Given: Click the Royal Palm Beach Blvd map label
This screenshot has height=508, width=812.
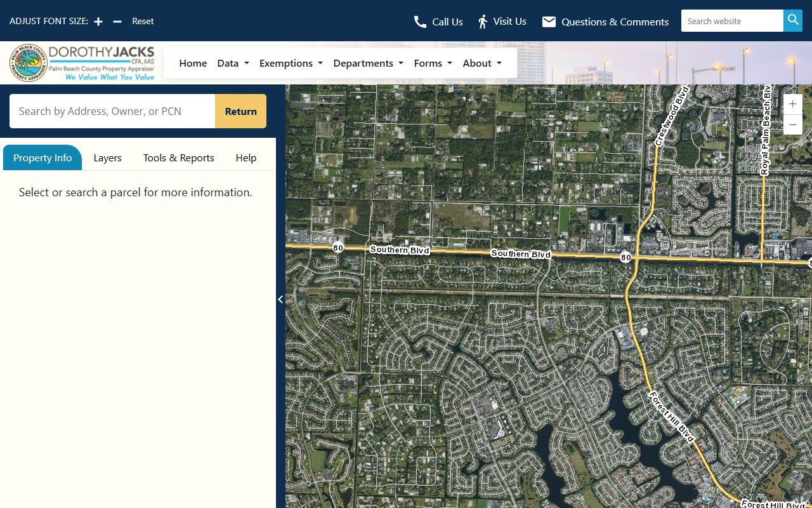Looking at the screenshot, I should point(766,131).
